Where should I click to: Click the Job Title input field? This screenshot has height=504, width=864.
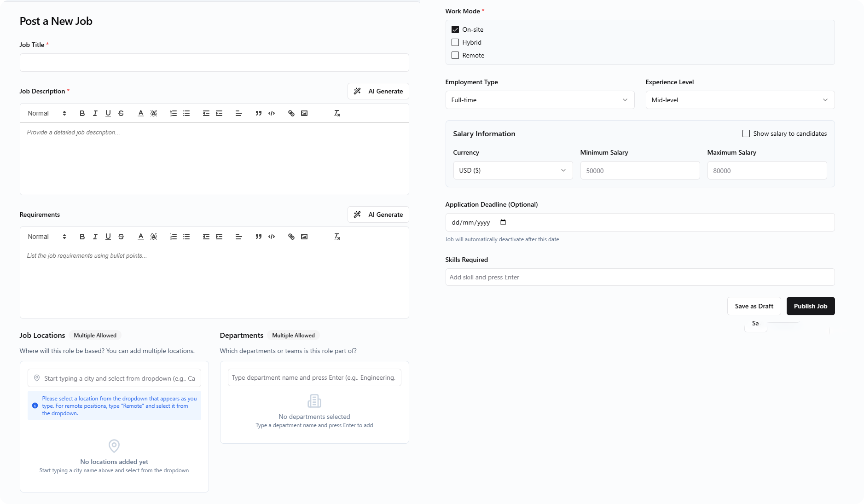[214, 63]
